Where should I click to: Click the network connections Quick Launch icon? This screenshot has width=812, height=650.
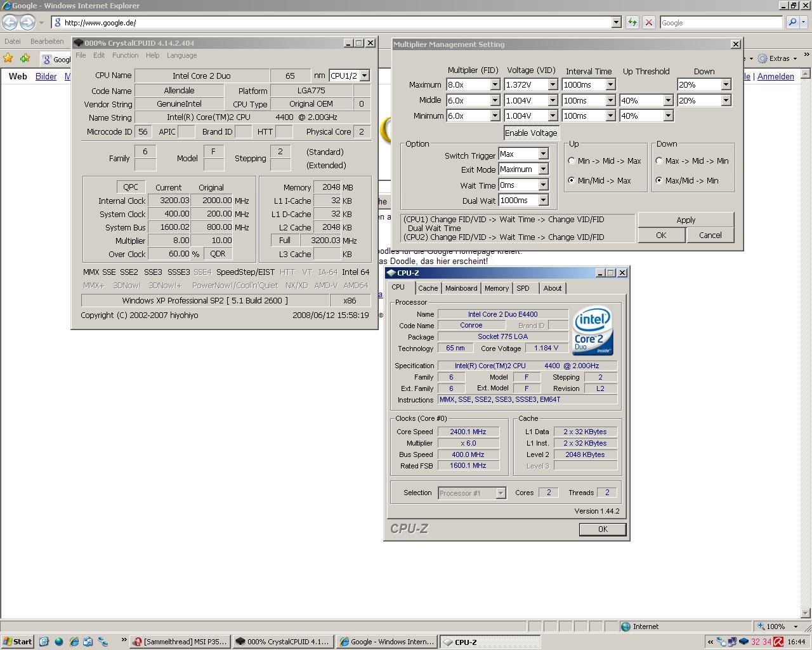tap(103, 642)
